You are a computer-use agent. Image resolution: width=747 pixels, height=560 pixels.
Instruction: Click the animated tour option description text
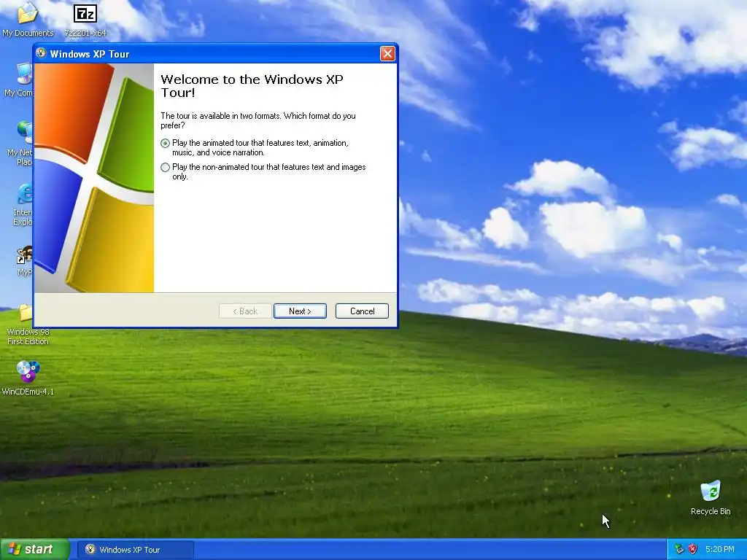pyautogui.click(x=260, y=147)
